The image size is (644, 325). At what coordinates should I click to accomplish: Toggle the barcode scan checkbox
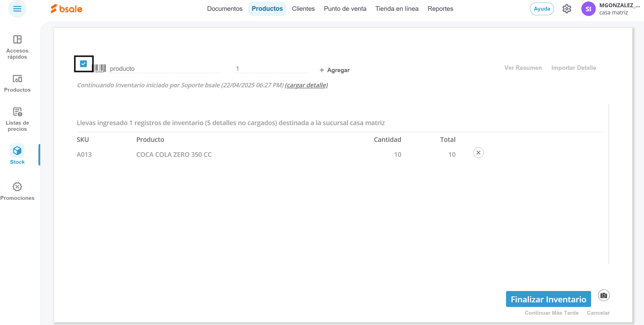coord(83,64)
